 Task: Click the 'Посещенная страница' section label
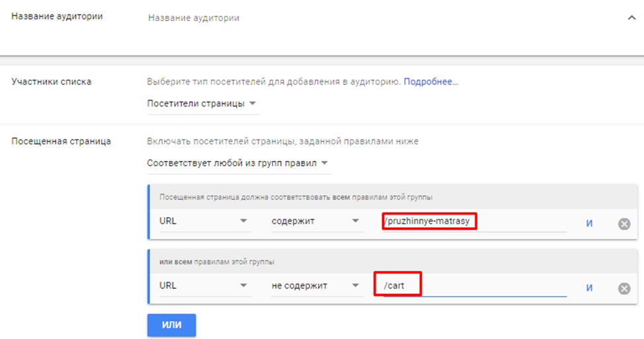[61, 141]
